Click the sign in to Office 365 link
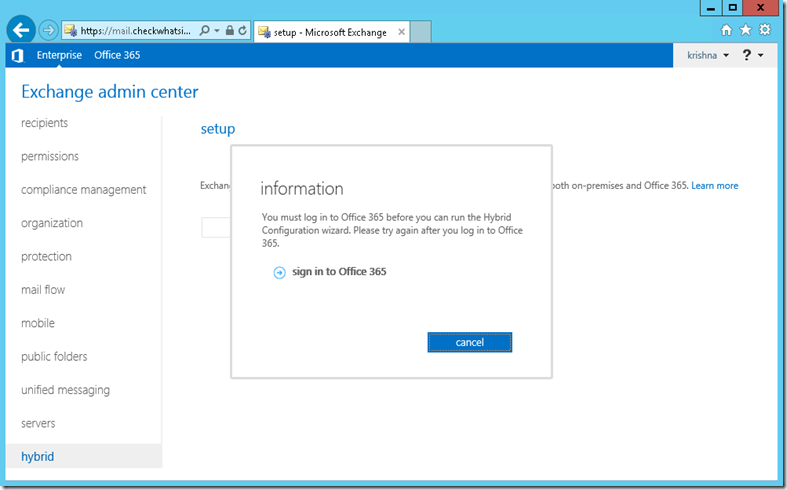Viewport: 787px width, 490px height. (x=339, y=272)
